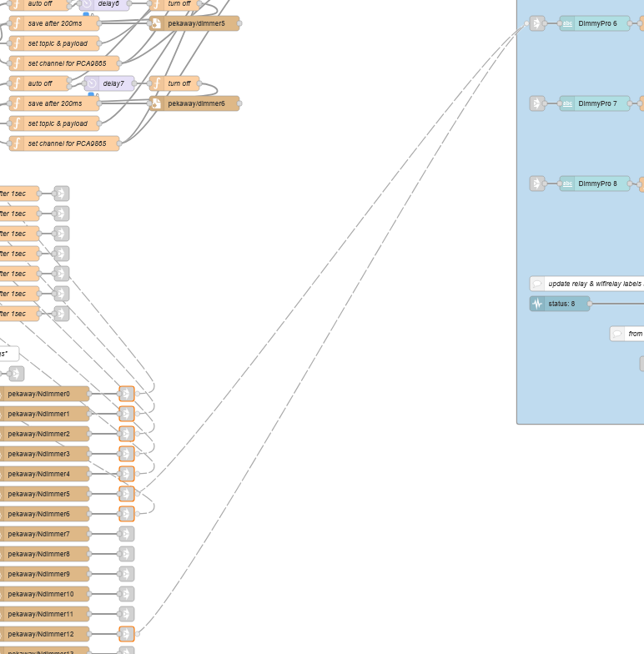Screen dimensions: 644x654
Task: Click the status: 8 node pulse icon
Action: (537, 304)
